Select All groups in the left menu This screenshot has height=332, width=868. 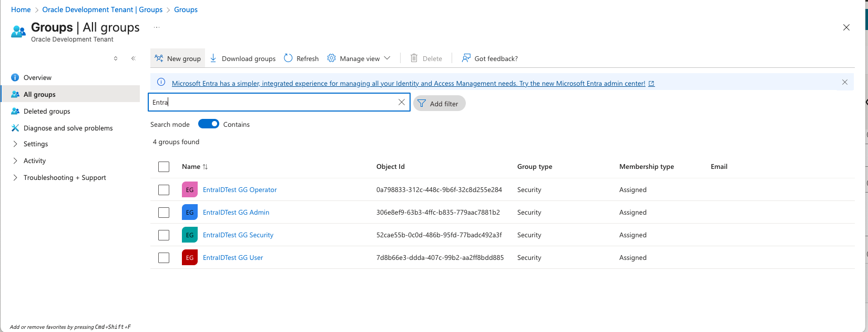pos(70,94)
